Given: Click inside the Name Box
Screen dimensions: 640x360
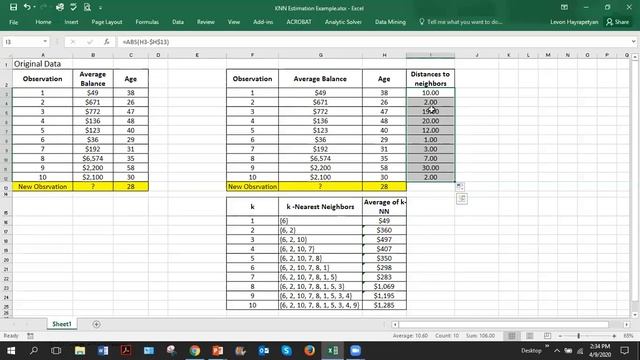Looking at the screenshot, I should coord(22,42).
